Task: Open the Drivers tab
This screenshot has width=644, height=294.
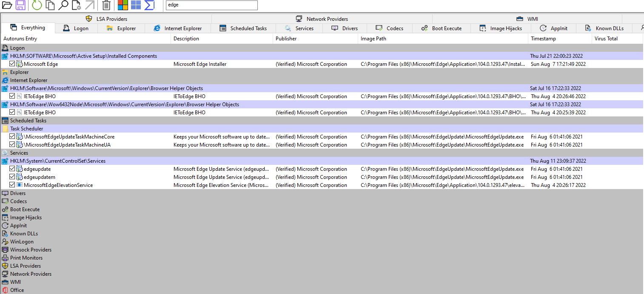Action: click(344, 28)
